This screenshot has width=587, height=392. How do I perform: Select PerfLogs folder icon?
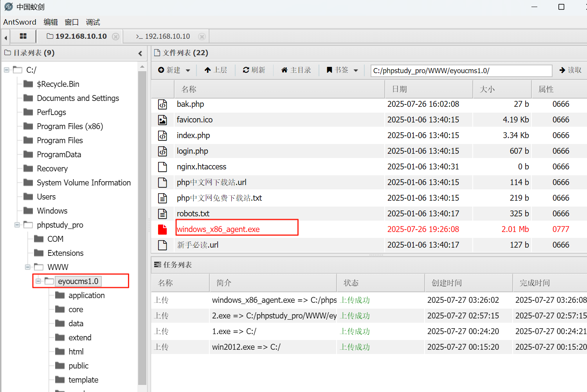pos(28,112)
